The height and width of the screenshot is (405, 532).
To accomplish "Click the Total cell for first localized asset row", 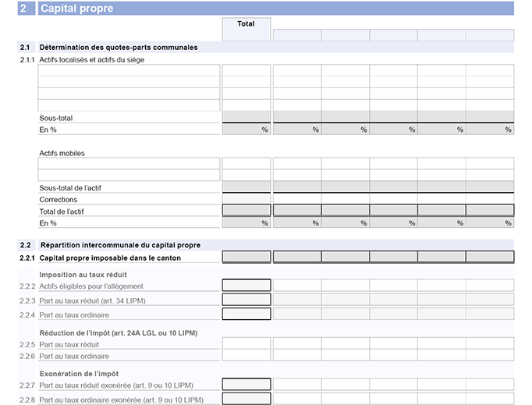I will pyautogui.click(x=246, y=70).
